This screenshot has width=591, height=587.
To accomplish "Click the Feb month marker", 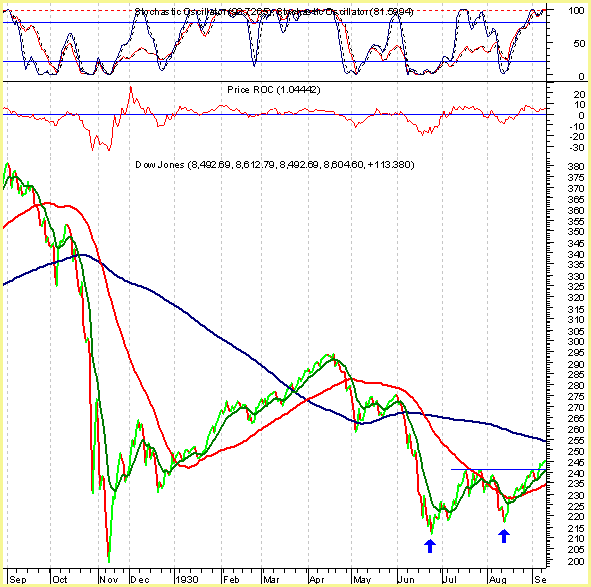I will [x=231, y=579].
